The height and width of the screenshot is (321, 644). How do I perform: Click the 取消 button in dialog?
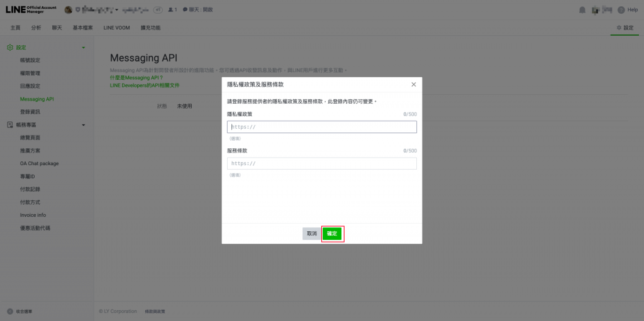tap(312, 234)
